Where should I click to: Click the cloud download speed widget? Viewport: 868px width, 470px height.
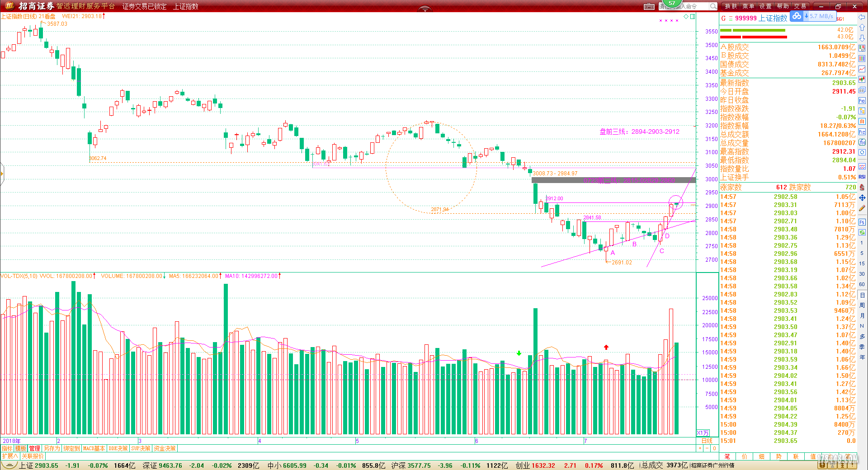(813, 16)
